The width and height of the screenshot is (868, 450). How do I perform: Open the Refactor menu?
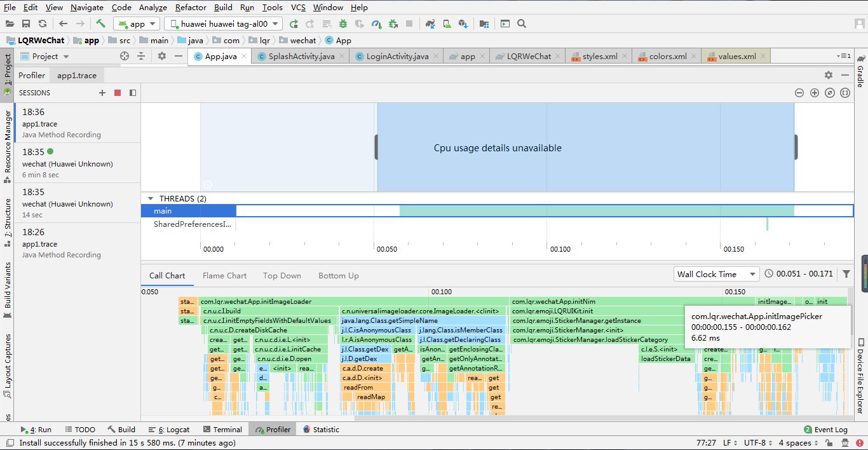pyautogui.click(x=191, y=7)
